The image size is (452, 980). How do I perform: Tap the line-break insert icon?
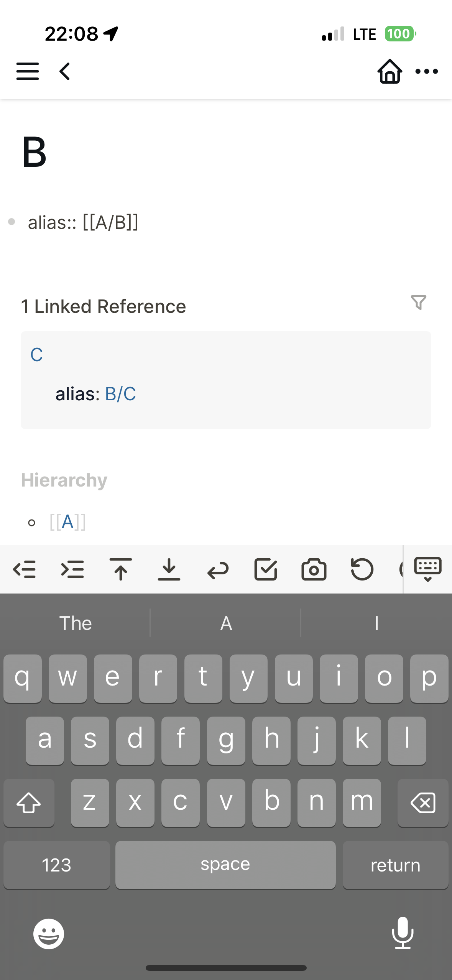click(217, 570)
